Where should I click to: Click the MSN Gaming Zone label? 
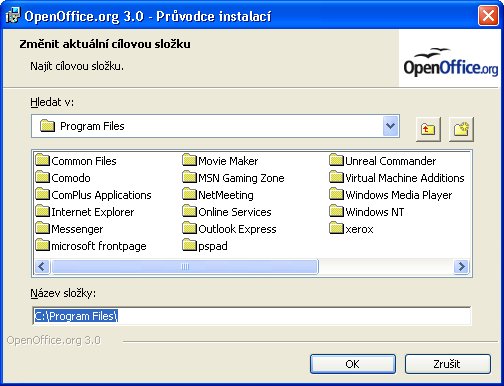pos(241,178)
